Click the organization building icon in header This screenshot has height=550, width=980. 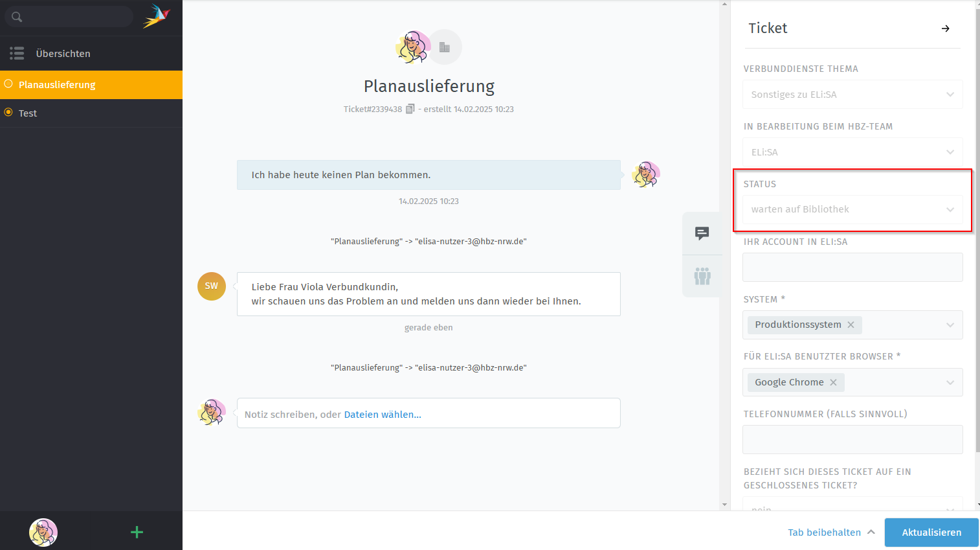click(445, 47)
